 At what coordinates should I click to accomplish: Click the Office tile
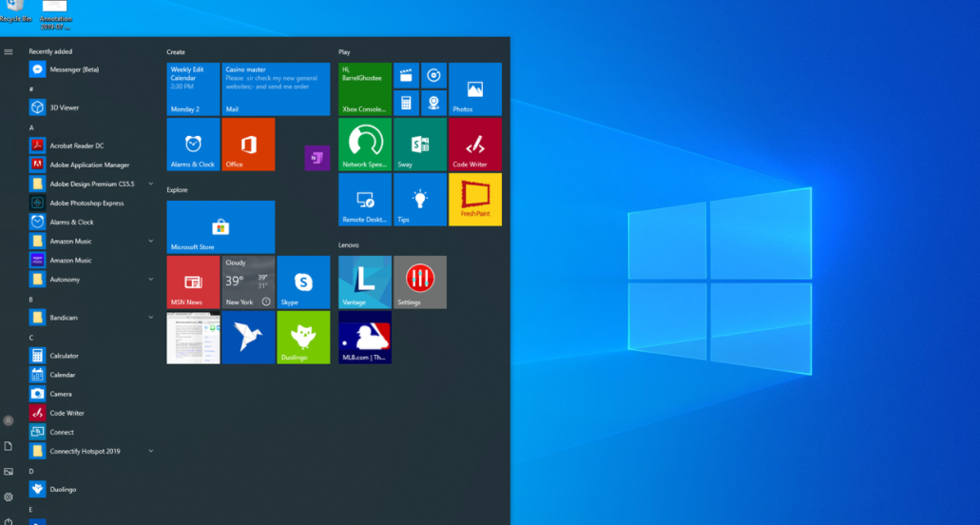tap(248, 145)
